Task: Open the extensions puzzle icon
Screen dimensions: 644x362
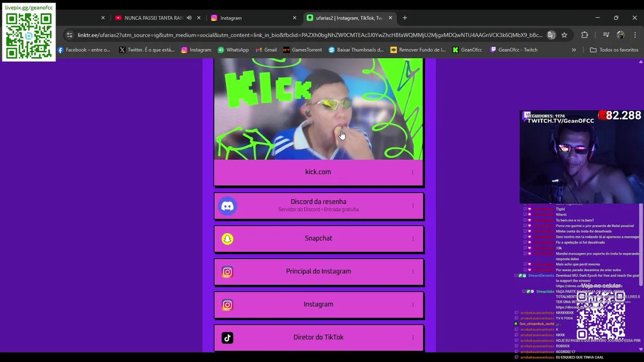Action: (x=585, y=35)
